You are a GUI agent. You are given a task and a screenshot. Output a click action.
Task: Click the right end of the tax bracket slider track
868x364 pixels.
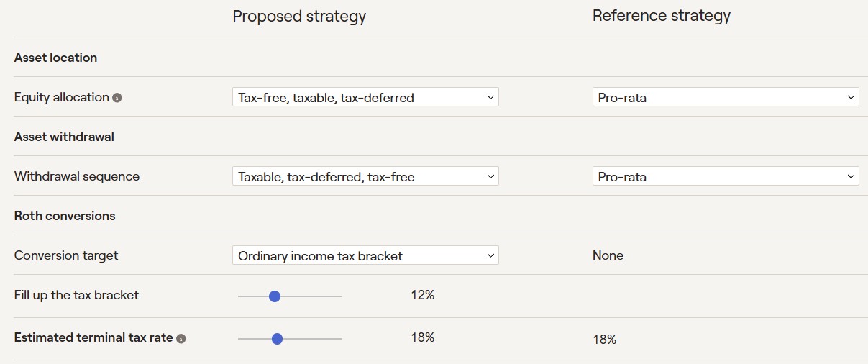coord(341,296)
